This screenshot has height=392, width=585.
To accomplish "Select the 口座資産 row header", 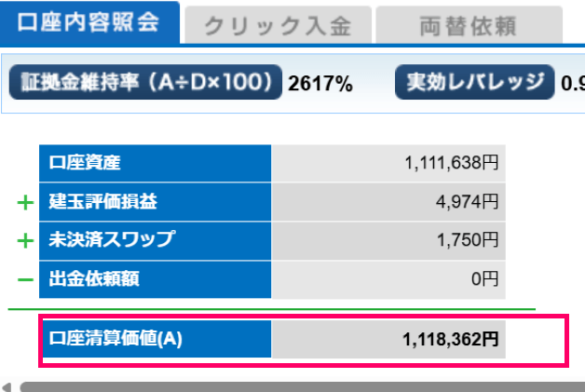I will tap(155, 163).
